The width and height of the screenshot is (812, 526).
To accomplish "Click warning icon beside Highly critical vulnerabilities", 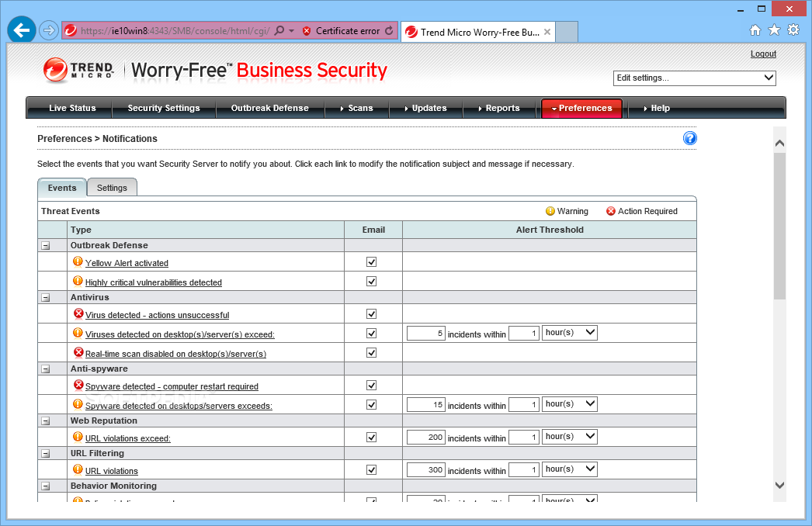I will (78, 281).
